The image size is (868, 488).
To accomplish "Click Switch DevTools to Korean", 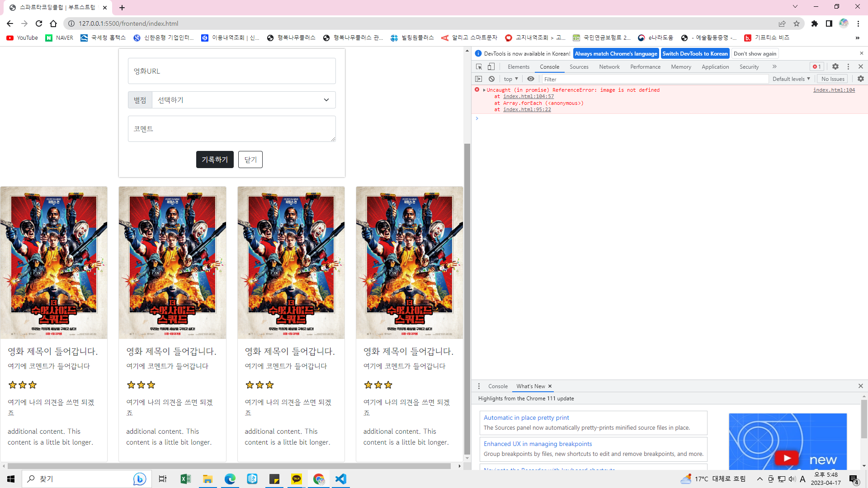I will tap(695, 53).
